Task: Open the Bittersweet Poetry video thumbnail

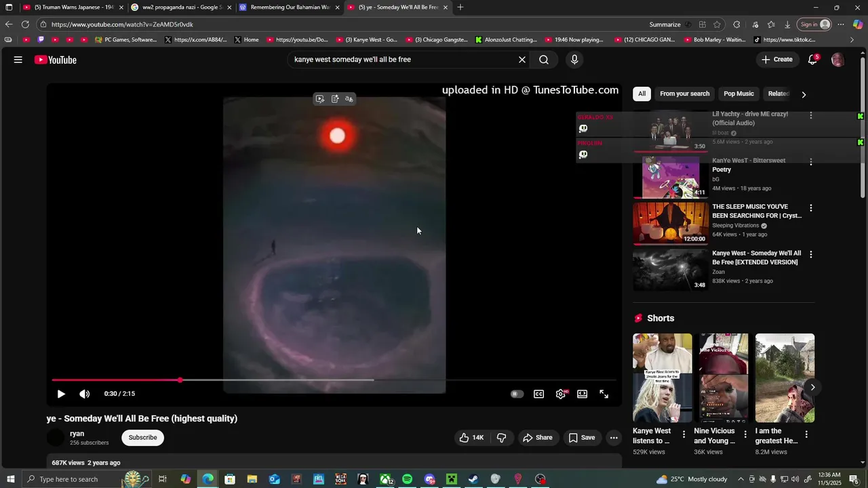Action: [x=671, y=177]
